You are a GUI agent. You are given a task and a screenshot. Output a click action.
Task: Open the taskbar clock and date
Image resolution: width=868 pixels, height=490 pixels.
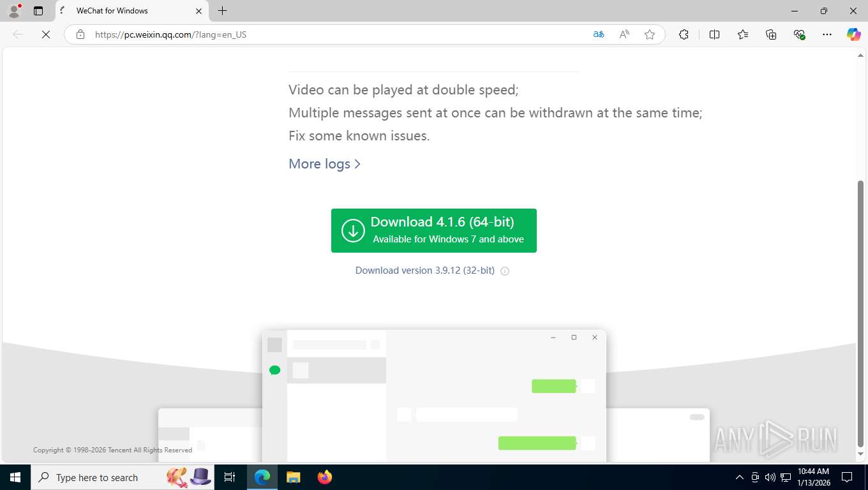[814, 477]
